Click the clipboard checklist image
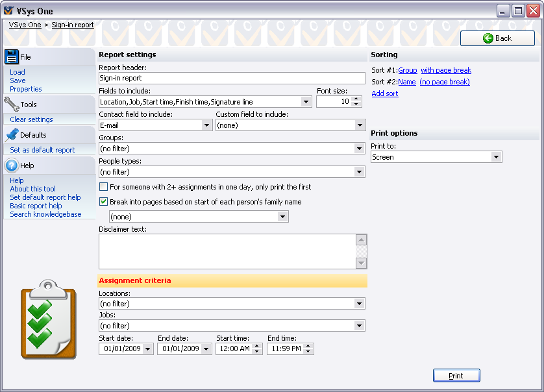The width and height of the screenshot is (544, 392). pyautogui.click(x=48, y=319)
